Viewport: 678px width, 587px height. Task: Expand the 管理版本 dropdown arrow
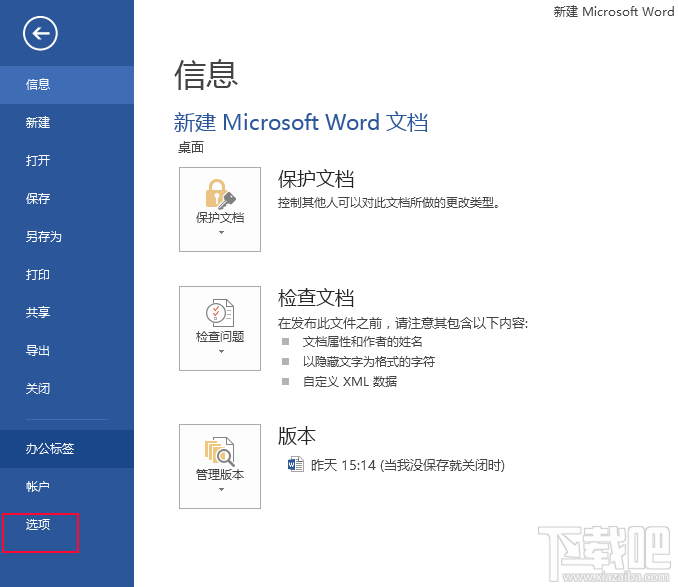pos(221,490)
